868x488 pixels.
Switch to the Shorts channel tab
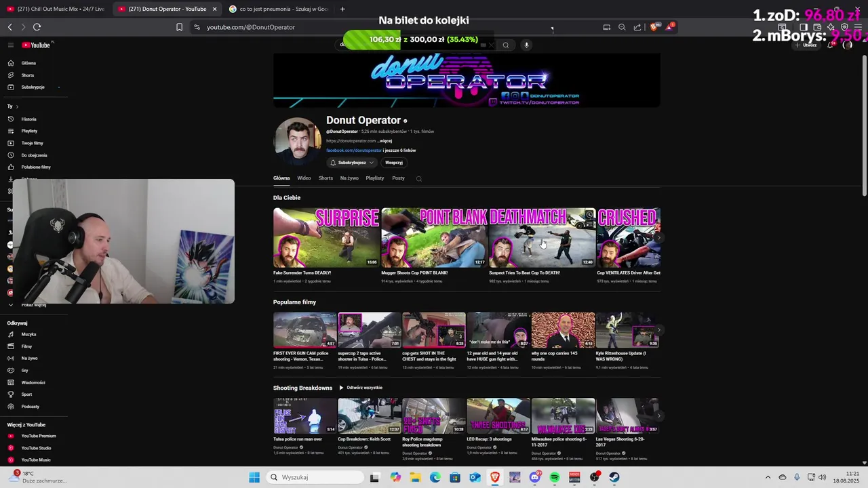[x=325, y=178]
